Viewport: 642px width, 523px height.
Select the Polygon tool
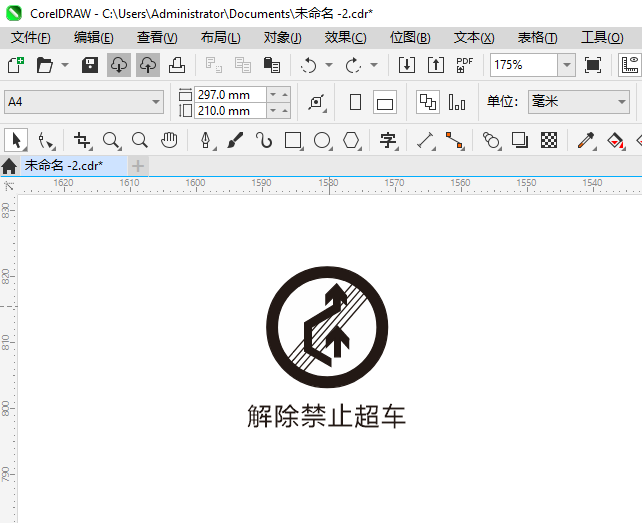click(x=351, y=140)
